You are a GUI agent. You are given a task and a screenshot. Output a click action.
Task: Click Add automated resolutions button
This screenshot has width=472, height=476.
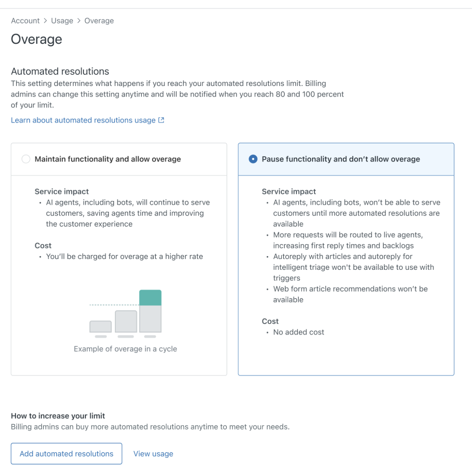(x=67, y=454)
